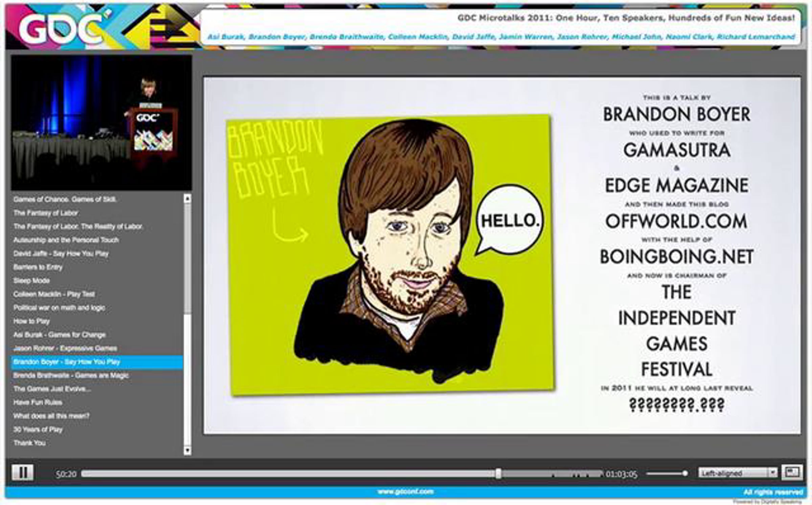Open the Left-aligned layout dropdown
The height and width of the screenshot is (505, 812).
coord(738,473)
